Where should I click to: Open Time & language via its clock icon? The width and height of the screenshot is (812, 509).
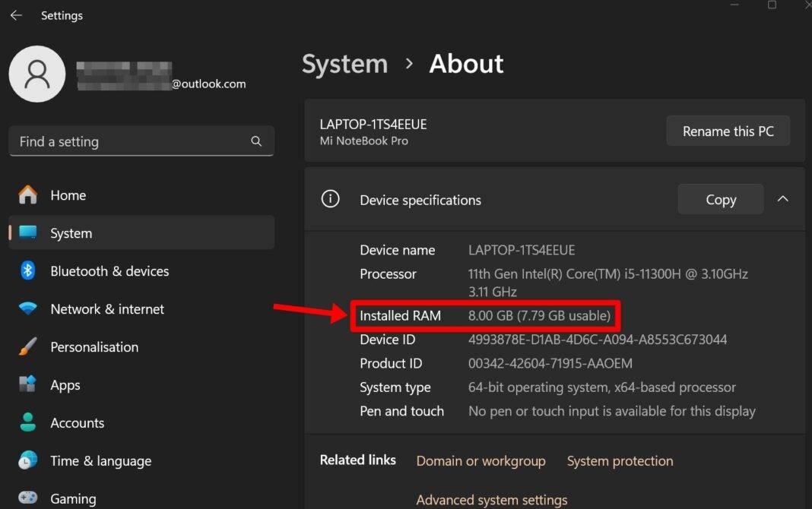(x=27, y=461)
